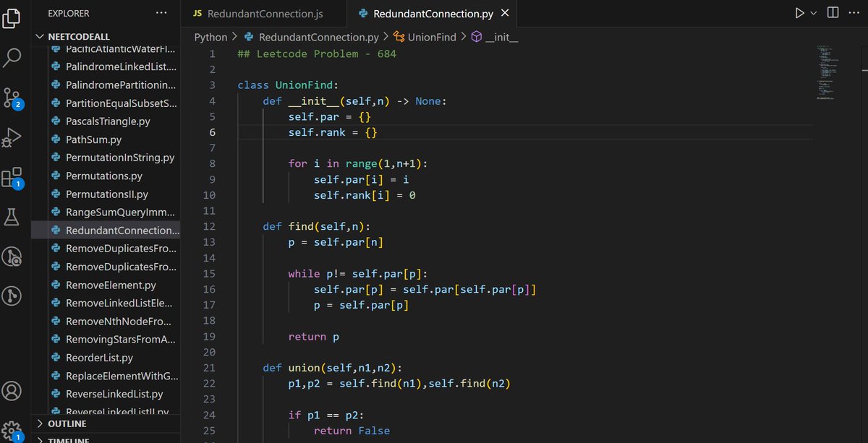Open Run and Debug view

[x=12, y=137]
